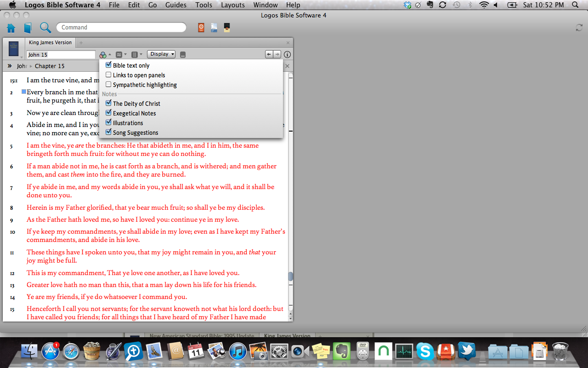This screenshot has height=368, width=588.
Task: Expand the multiple resources dropdown arrow
Action: click(141, 54)
